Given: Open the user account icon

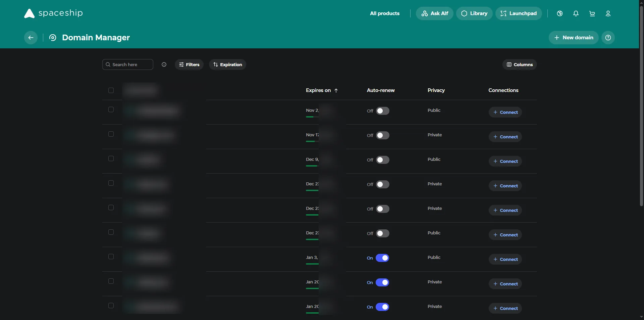Looking at the screenshot, I should (608, 13).
